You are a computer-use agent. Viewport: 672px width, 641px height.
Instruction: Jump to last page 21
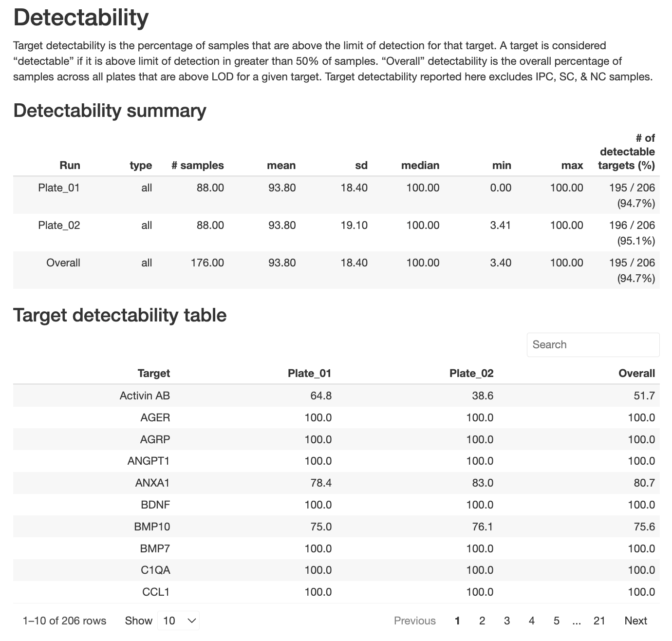click(x=599, y=621)
